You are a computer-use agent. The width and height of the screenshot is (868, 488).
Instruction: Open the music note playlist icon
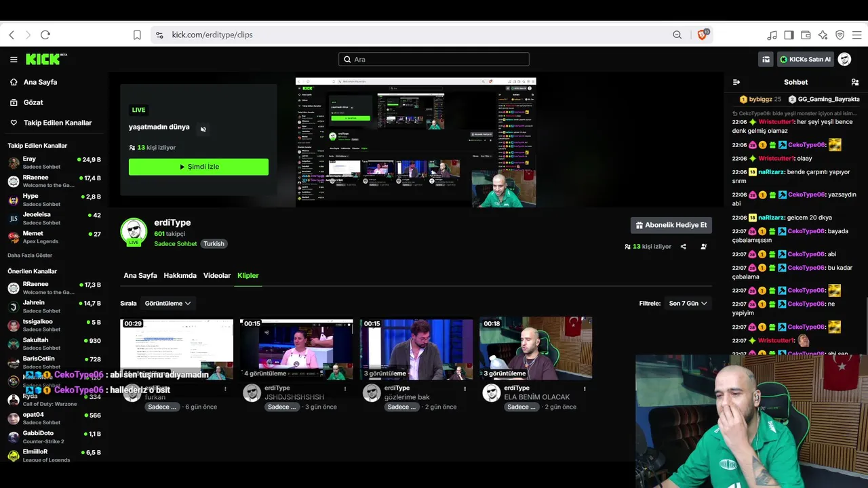[x=772, y=35]
